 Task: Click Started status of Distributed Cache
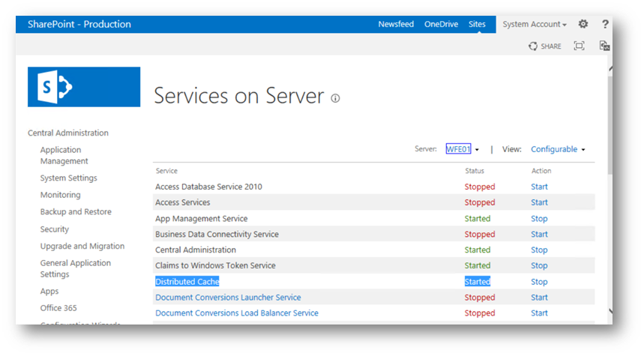(x=478, y=282)
